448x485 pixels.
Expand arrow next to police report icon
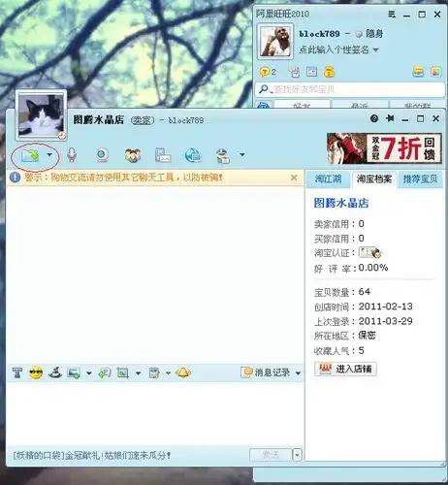242,155
